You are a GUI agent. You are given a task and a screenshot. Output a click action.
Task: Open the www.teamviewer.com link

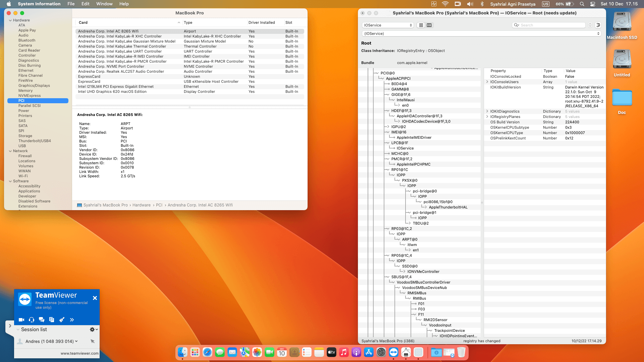tap(79, 353)
